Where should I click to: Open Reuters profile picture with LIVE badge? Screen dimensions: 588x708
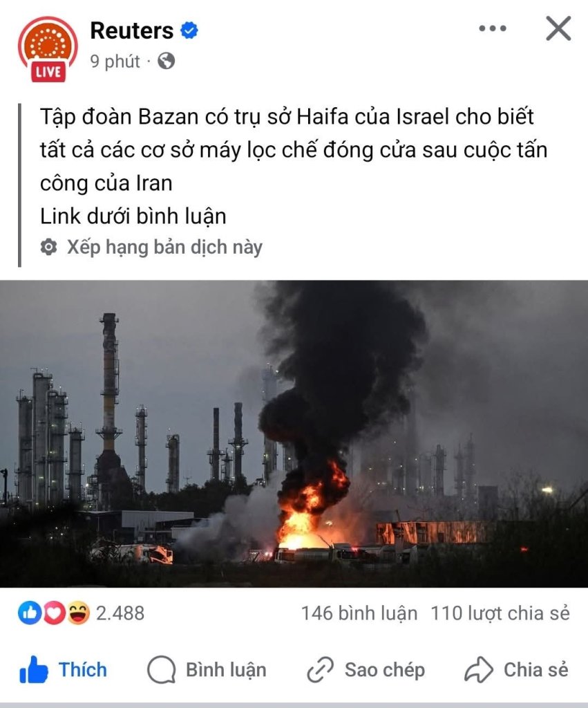coord(48,49)
